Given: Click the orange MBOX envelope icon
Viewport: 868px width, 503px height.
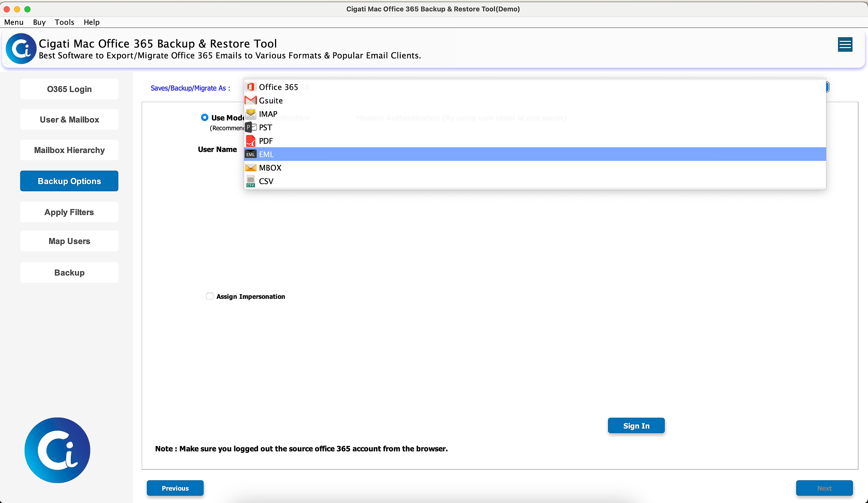Looking at the screenshot, I should click(x=251, y=168).
